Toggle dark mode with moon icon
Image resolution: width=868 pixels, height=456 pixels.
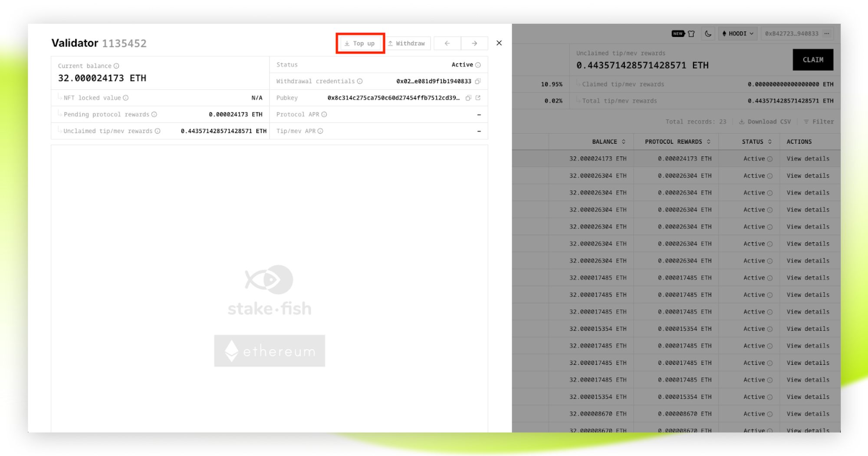(x=708, y=33)
